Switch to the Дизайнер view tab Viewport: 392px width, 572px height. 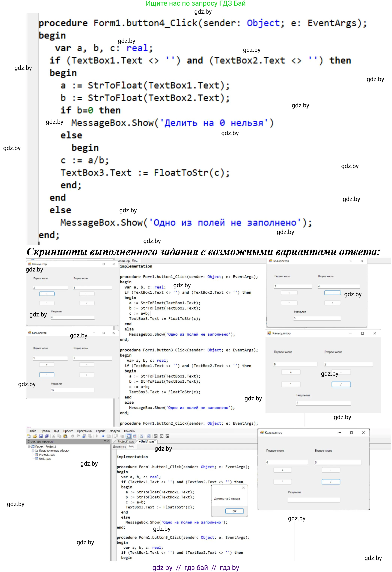pos(119,446)
